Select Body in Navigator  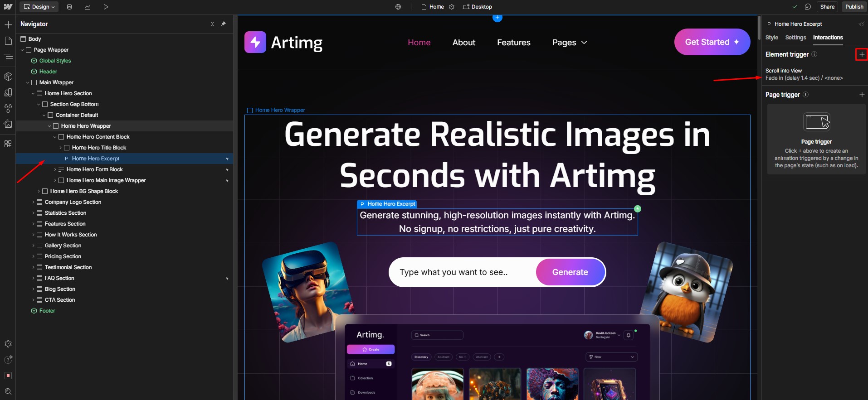point(34,39)
